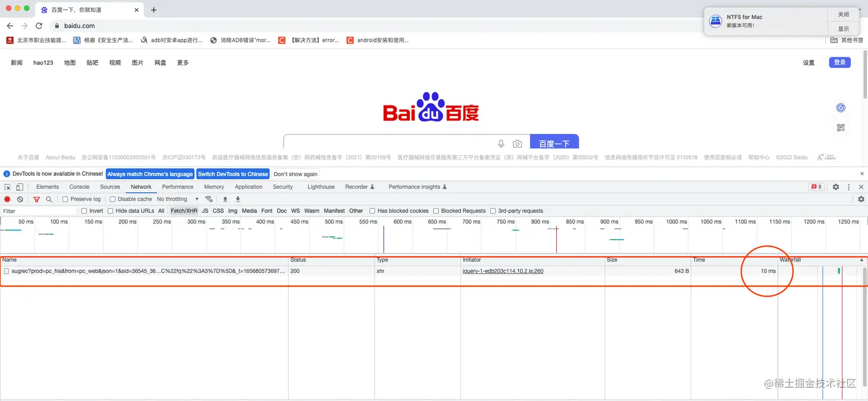This screenshot has height=401, width=868.
Task: Open DevTools settings gear icon
Action: click(x=836, y=187)
